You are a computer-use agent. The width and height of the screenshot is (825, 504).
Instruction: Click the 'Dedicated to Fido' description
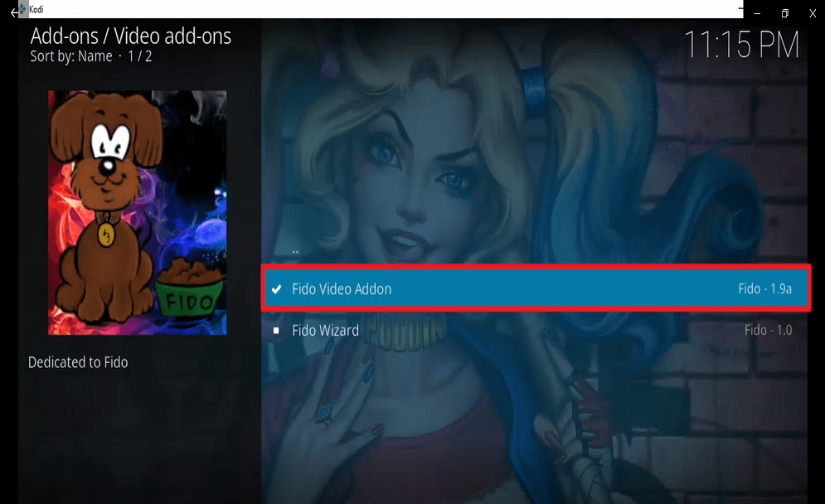tap(78, 362)
